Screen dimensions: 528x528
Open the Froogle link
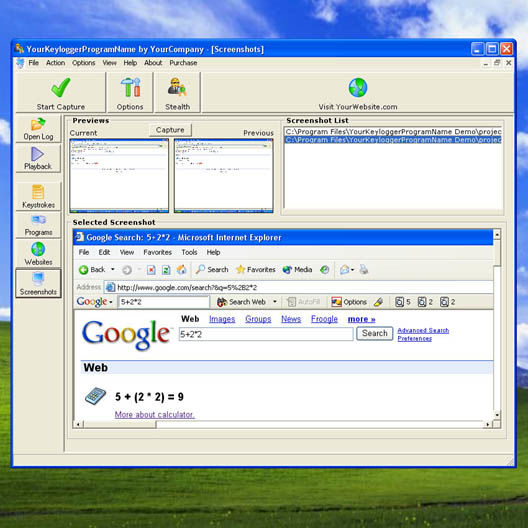[x=324, y=319]
